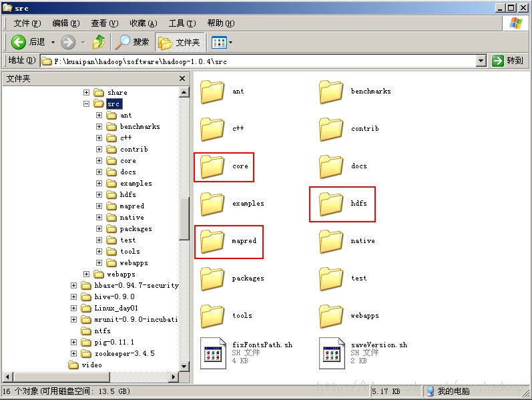
Task: Select the c++ folder icon in file view
Action: pyautogui.click(x=212, y=129)
